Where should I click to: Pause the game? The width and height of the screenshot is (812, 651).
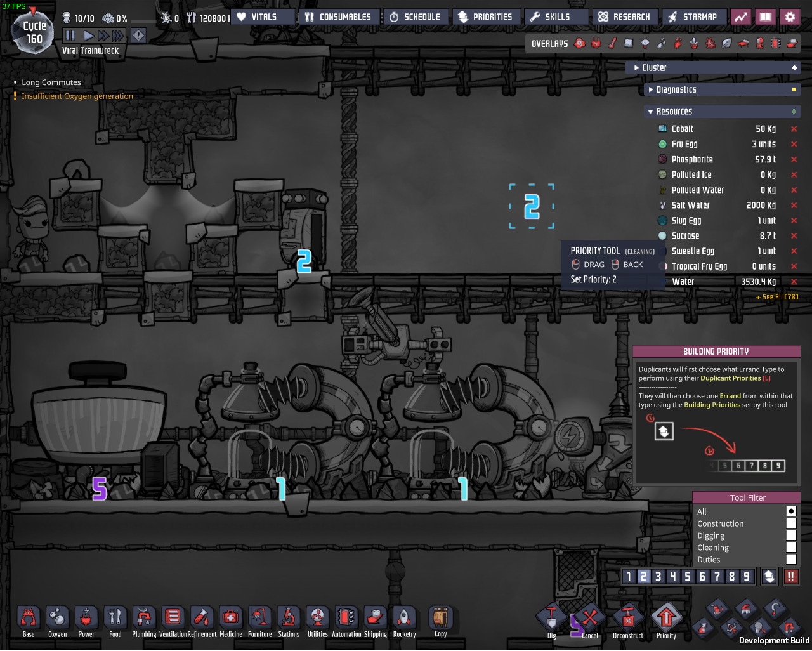[70, 36]
